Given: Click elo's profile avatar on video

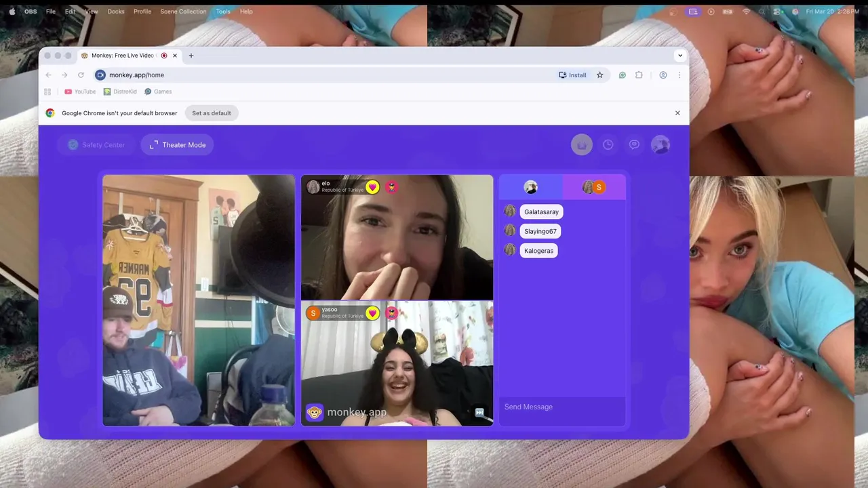Looking at the screenshot, I should pos(313,187).
